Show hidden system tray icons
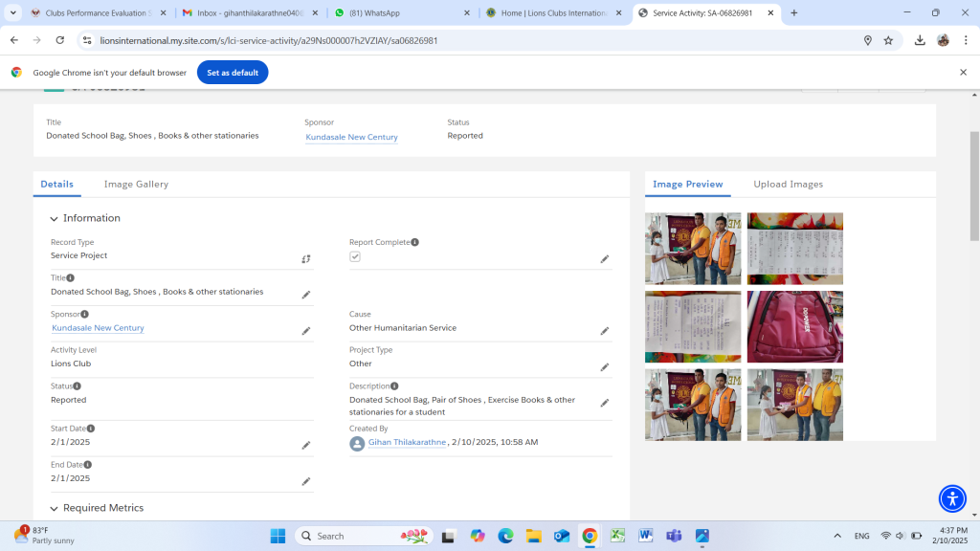 (837, 536)
